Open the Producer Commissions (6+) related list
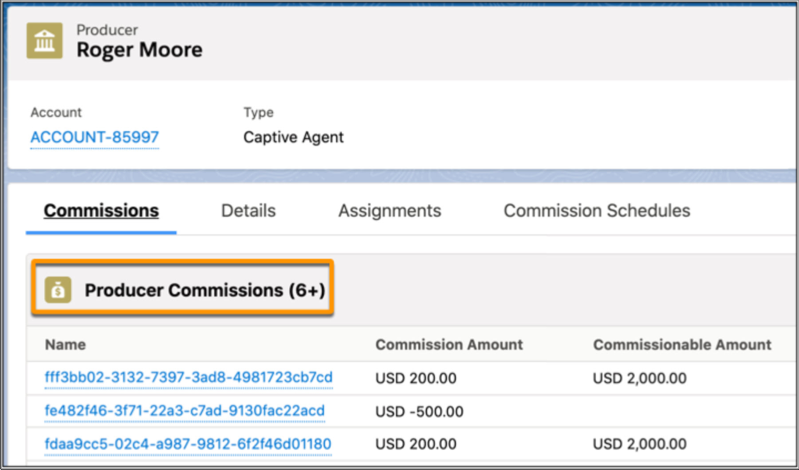799x470 pixels. pyautogui.click(x=205, y=290)
